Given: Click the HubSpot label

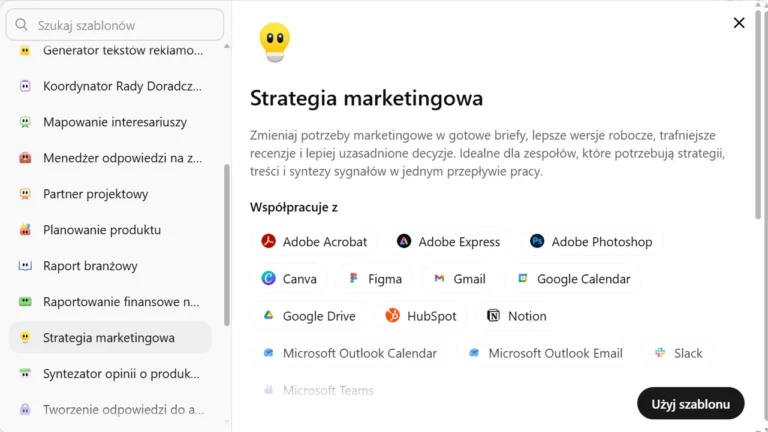Looking at the screenshot, I should click(x=432, y=316).
